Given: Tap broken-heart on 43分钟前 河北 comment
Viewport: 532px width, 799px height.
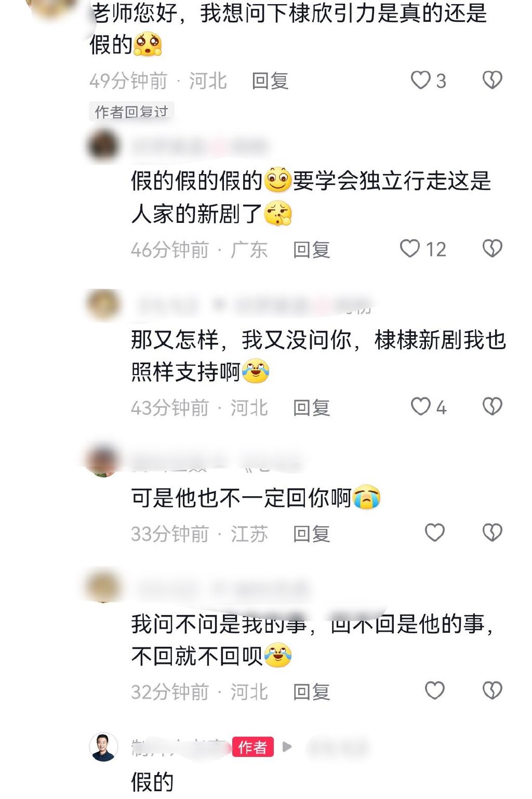Looking at the screenshot, I should tap(492, 407).
